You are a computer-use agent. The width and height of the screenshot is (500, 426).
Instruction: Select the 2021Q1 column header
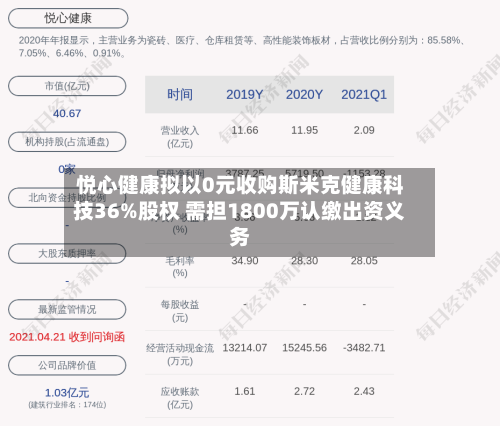tap(364, 95)
